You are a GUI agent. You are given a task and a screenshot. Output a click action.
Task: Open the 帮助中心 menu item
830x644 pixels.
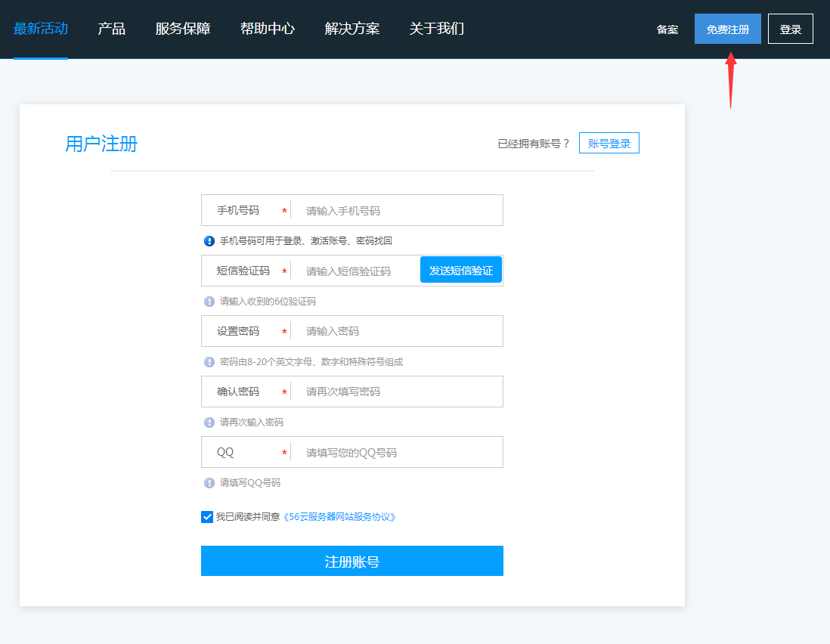(x=268, y=29)
